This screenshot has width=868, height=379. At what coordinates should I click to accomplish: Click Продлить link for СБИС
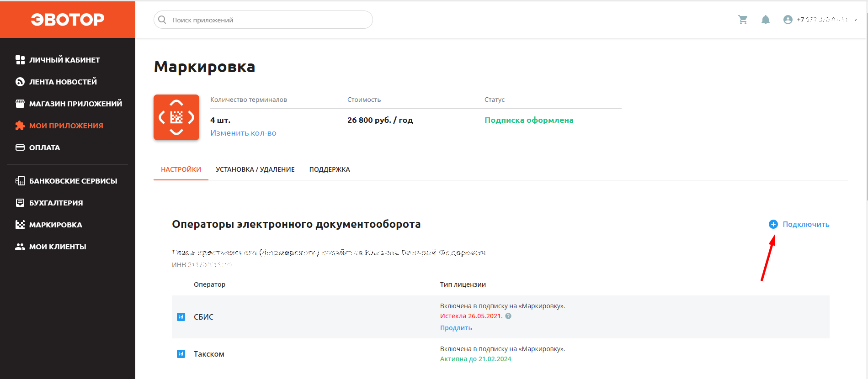456,328
